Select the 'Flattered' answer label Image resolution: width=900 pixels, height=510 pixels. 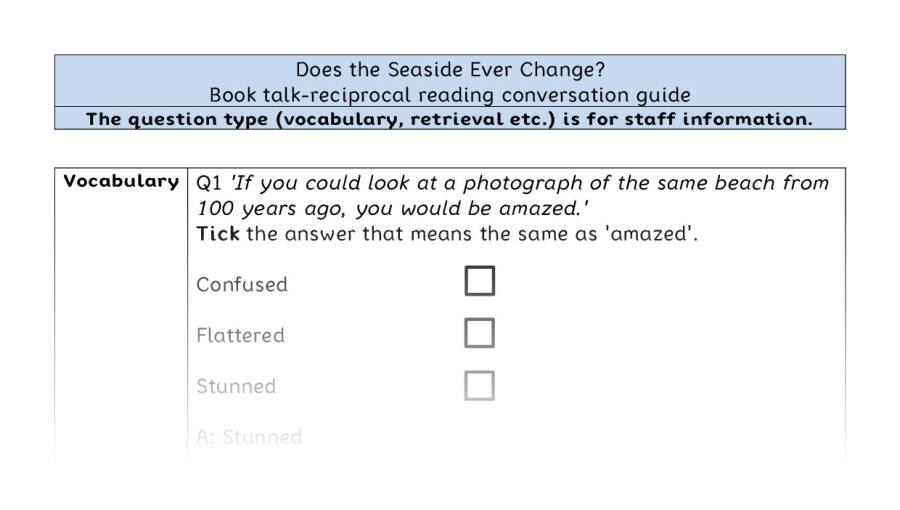[240, 335]
